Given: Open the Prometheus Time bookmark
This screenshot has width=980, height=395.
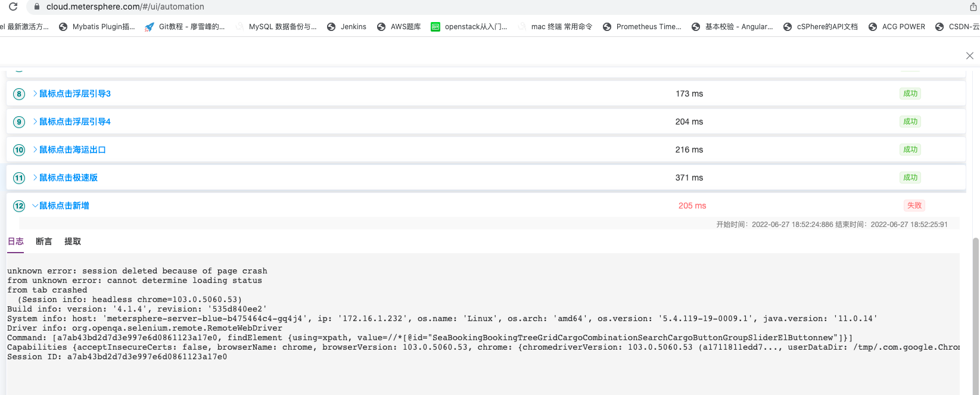Looking at the screenshot, I should 642,27.
